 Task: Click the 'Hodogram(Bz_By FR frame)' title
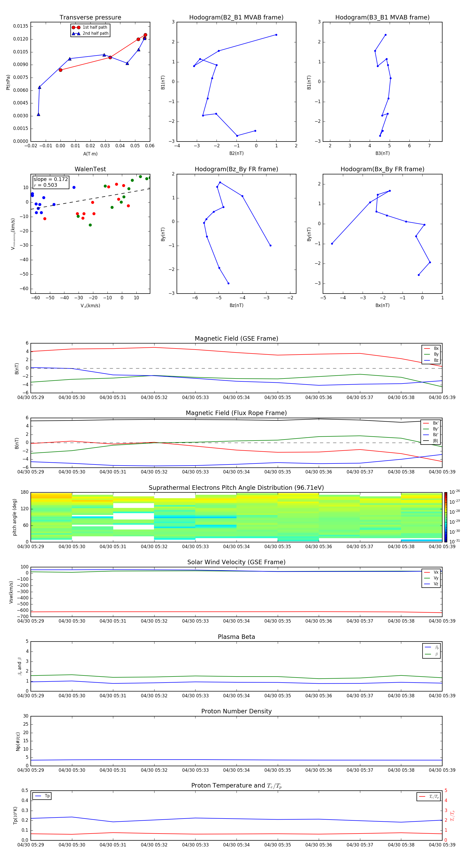coord(236,169)
